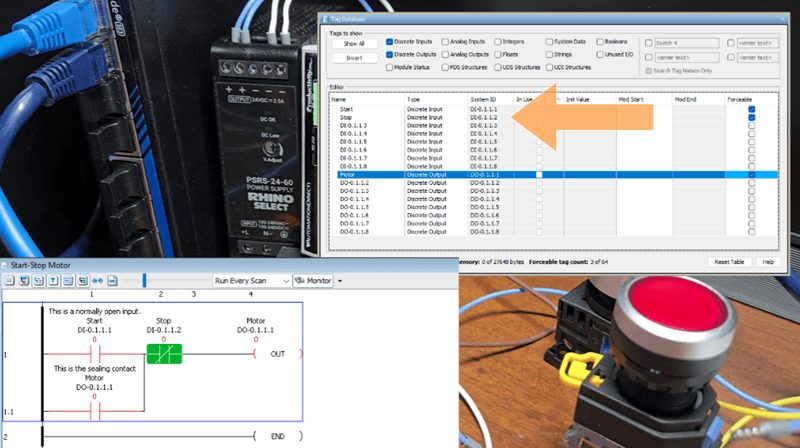Select the DI-0.1.1.8 tag name
This screenshot has height=448, width=800.
pyautogui.click(x=354, y=166)
